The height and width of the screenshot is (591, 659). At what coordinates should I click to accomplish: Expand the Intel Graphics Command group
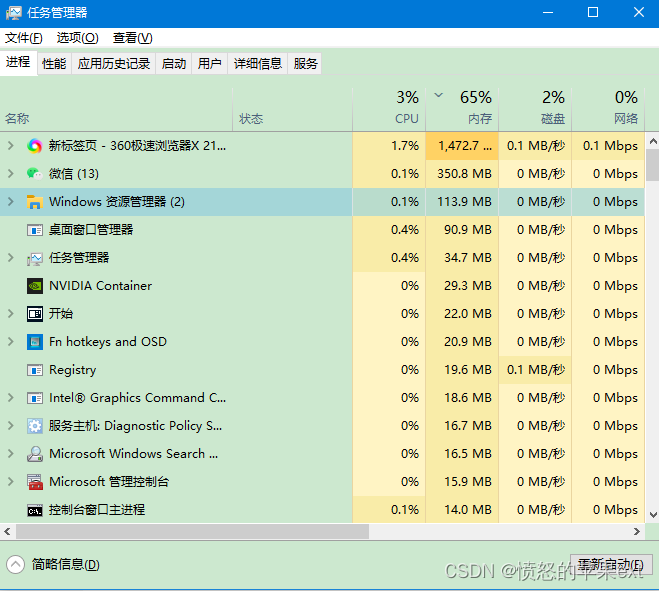[11, 398]
